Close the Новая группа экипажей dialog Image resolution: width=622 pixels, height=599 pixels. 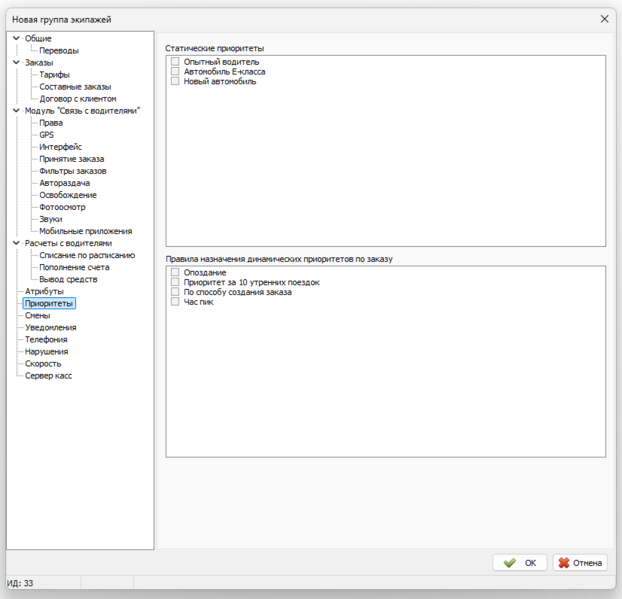click(x=604, y=19)
